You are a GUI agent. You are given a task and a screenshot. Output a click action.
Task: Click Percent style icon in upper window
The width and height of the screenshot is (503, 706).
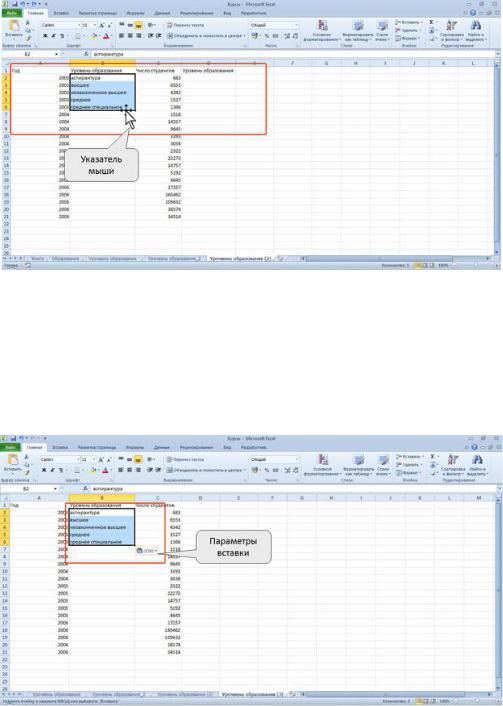tap(267, 36)
